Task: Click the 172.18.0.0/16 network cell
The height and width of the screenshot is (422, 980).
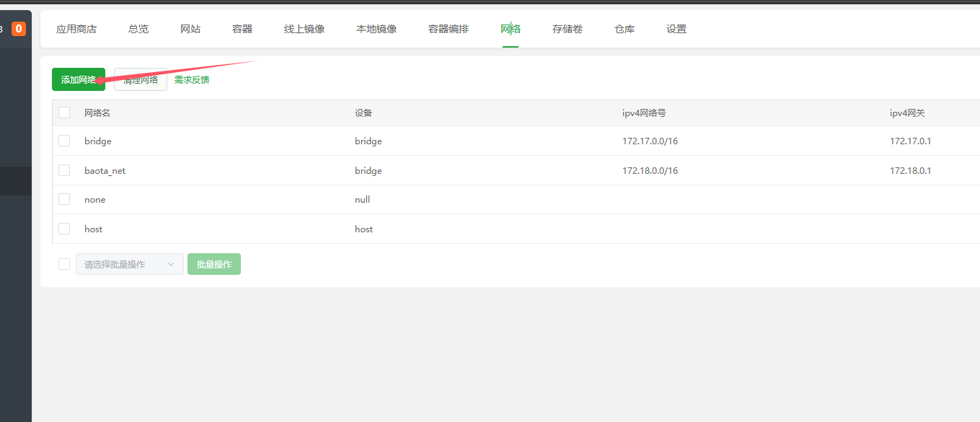Action: [650, 171]
